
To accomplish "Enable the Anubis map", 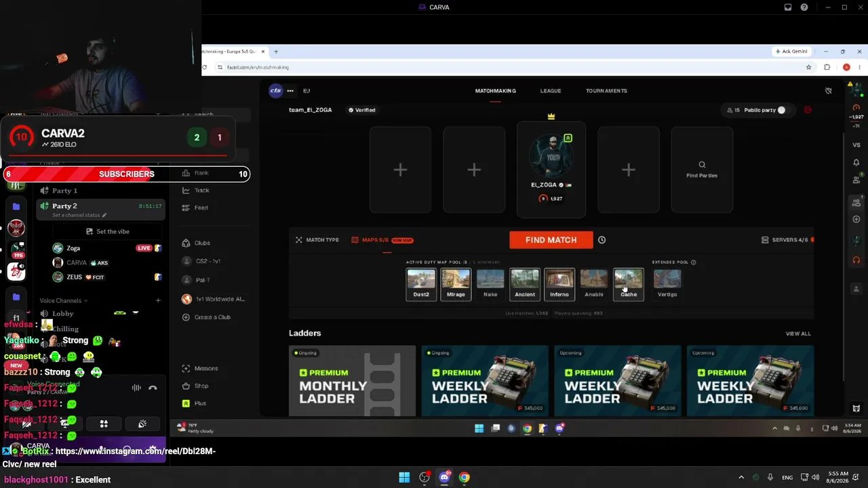I will pyautogui.click(x=594, y=284).
